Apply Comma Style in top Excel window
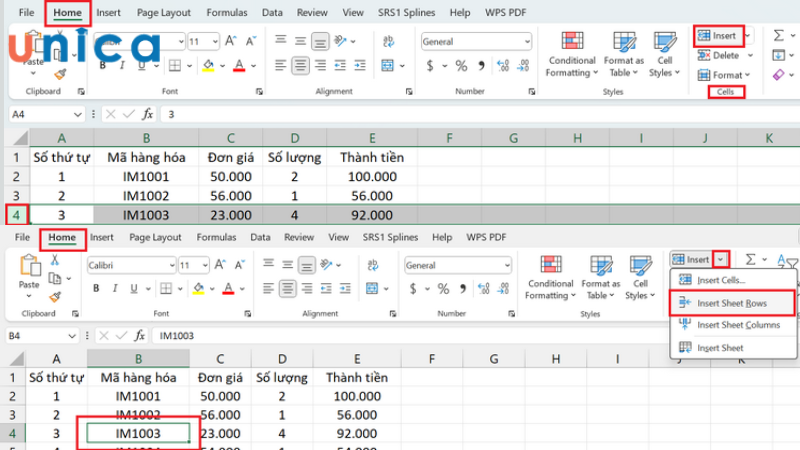Image resolution: width=800 pixels, height=450 pixels. pos(481,65)
